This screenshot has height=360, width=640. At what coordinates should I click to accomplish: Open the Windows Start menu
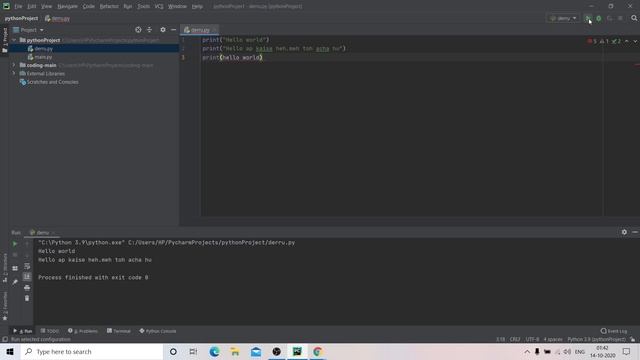click(x=10, y=351)
